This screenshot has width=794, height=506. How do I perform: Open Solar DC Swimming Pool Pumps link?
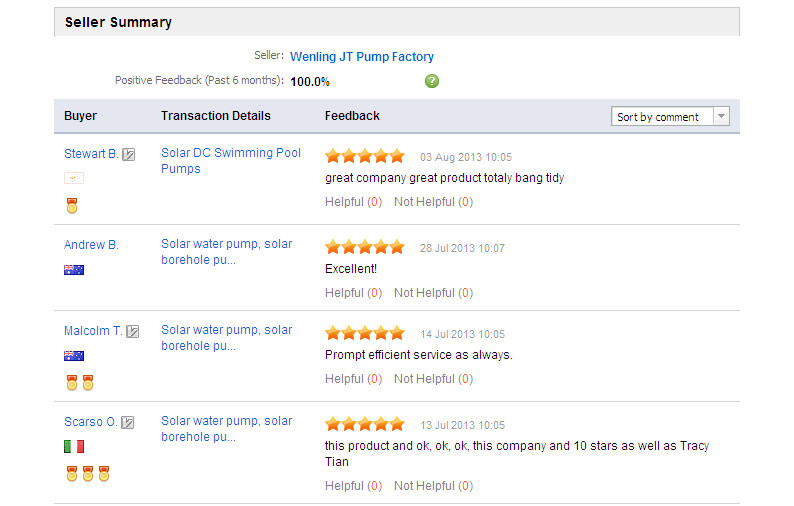[231, 161]
